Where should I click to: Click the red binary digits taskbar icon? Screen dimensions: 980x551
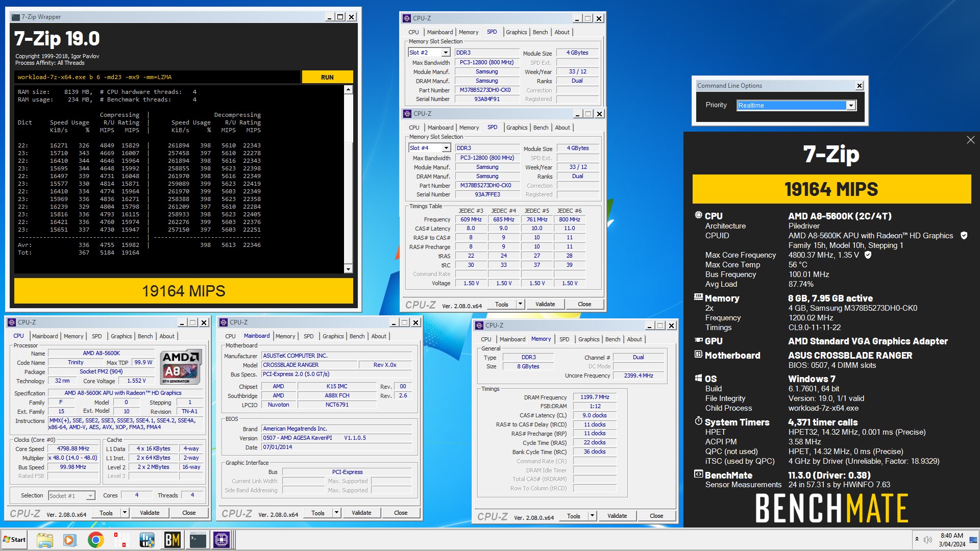[x=121, y=540]
